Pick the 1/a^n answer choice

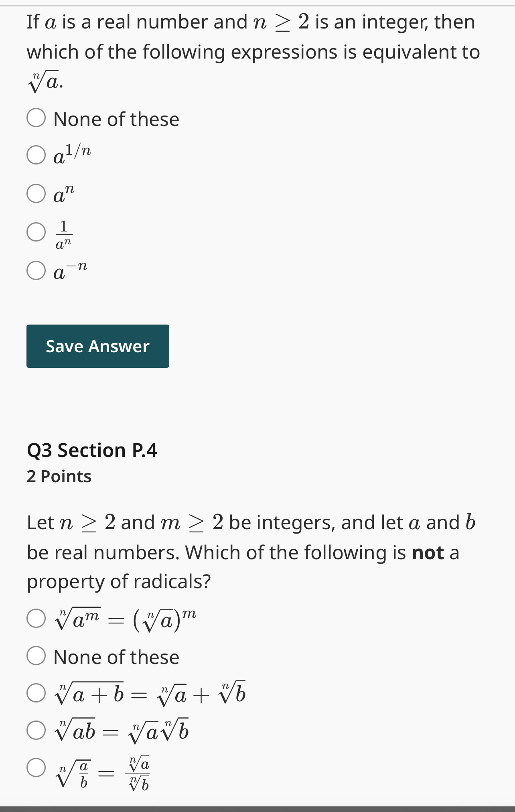pyautogui.click(x=36, y=232)
